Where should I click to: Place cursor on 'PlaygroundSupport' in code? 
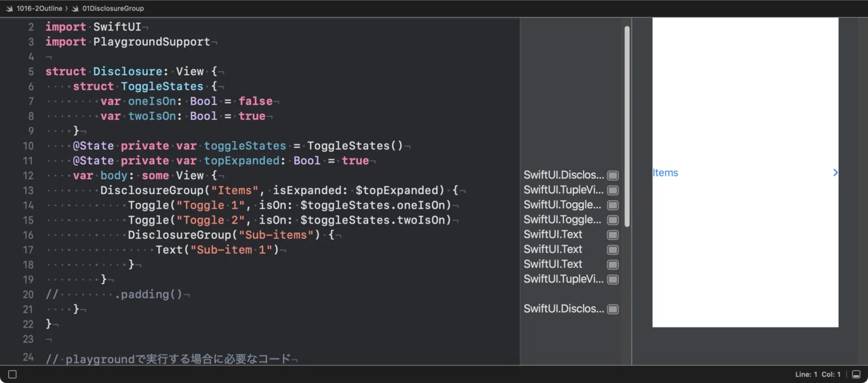[x=152, y=42]
